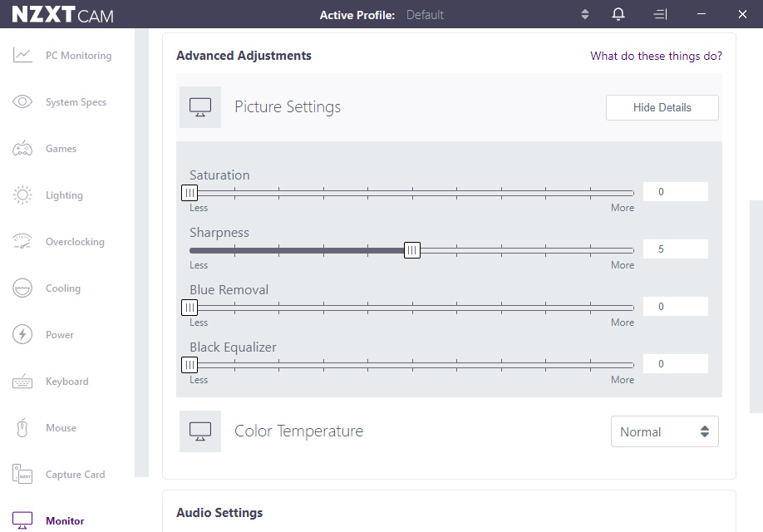Click the Saturation value input field
The height and width of the screenshot is (532, 763).
point(675,192)
